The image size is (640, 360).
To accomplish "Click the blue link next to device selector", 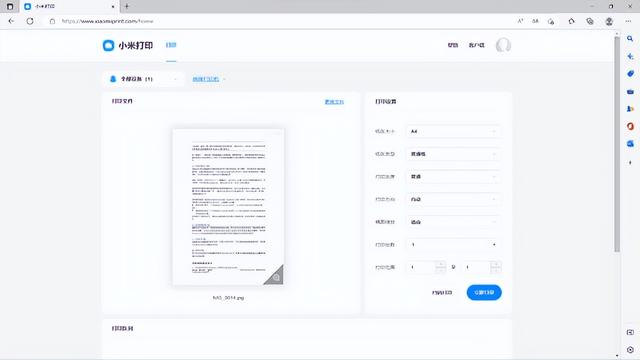I will 206,79.
